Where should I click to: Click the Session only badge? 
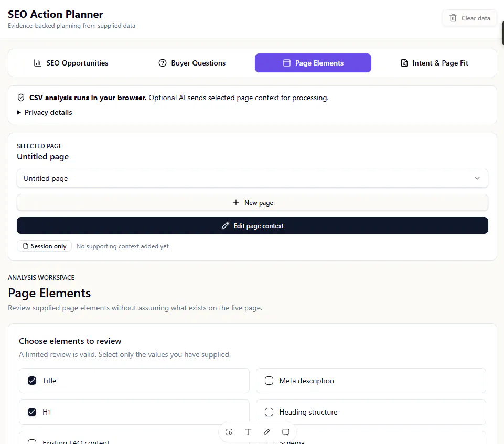click(45, 246)
